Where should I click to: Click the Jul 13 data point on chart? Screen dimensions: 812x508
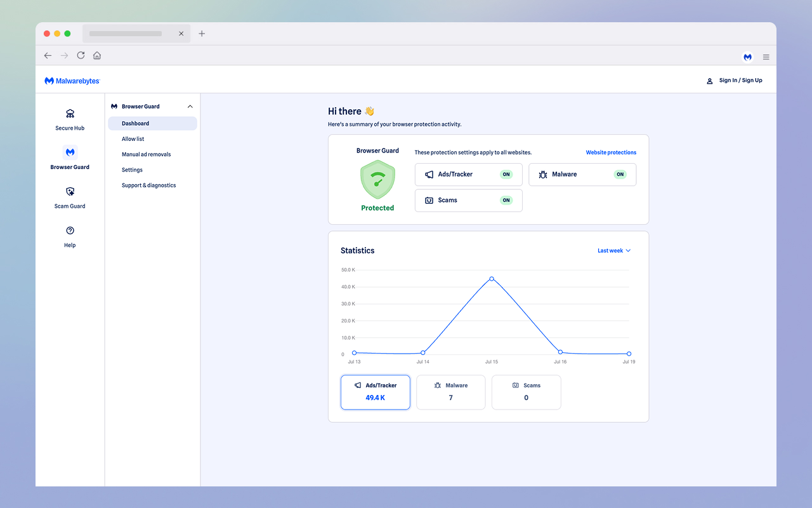(354, 352)
